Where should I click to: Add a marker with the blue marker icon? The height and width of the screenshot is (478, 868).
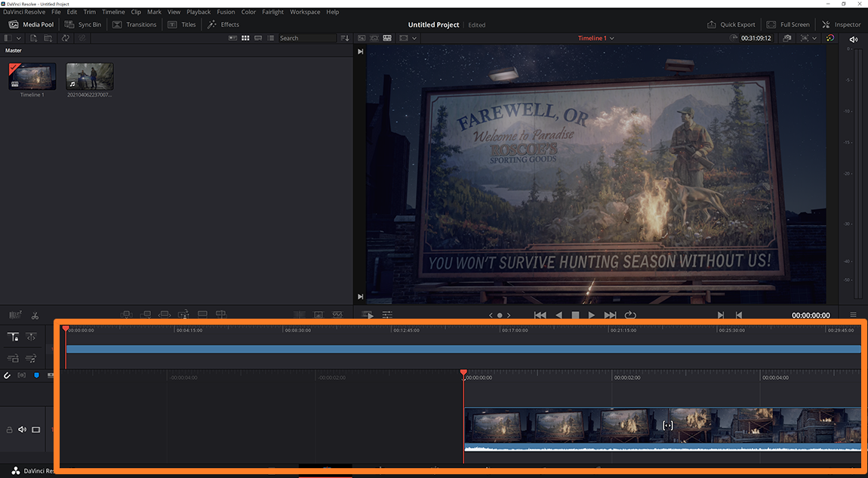(36, 375)
